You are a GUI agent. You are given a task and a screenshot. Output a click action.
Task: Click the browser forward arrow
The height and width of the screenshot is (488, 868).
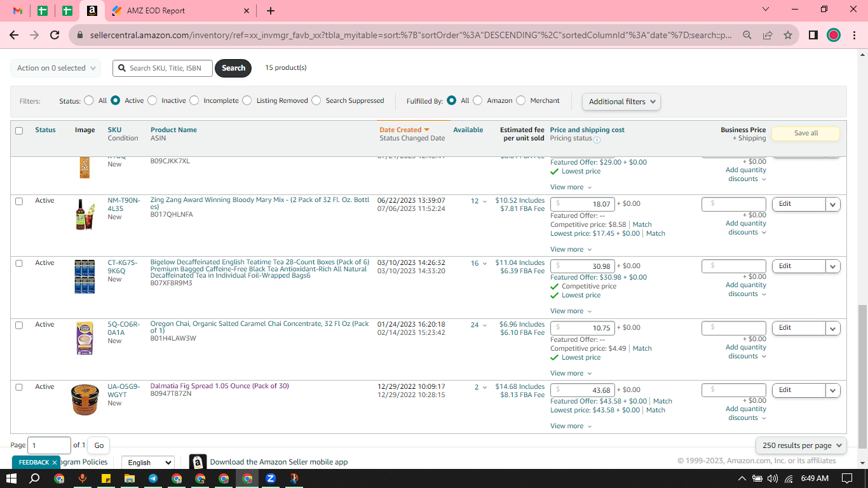click(x=34, y=36)
